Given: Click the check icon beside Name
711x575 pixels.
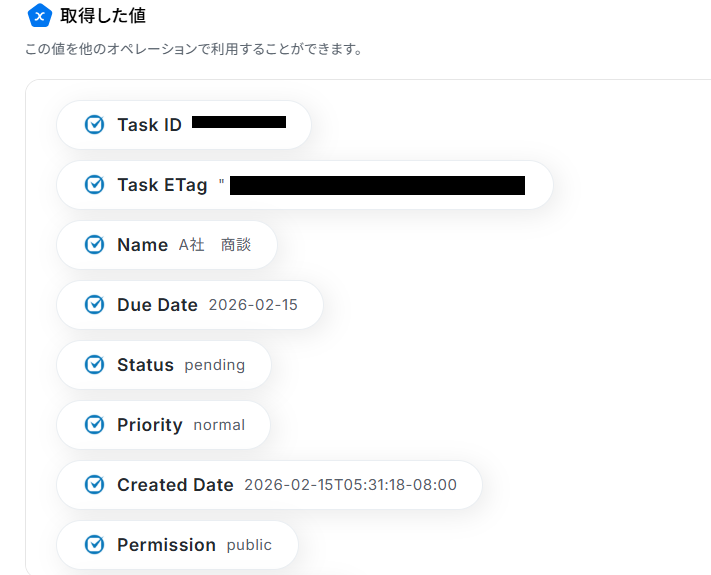Looking at the screenshot, I should [94, 245].
